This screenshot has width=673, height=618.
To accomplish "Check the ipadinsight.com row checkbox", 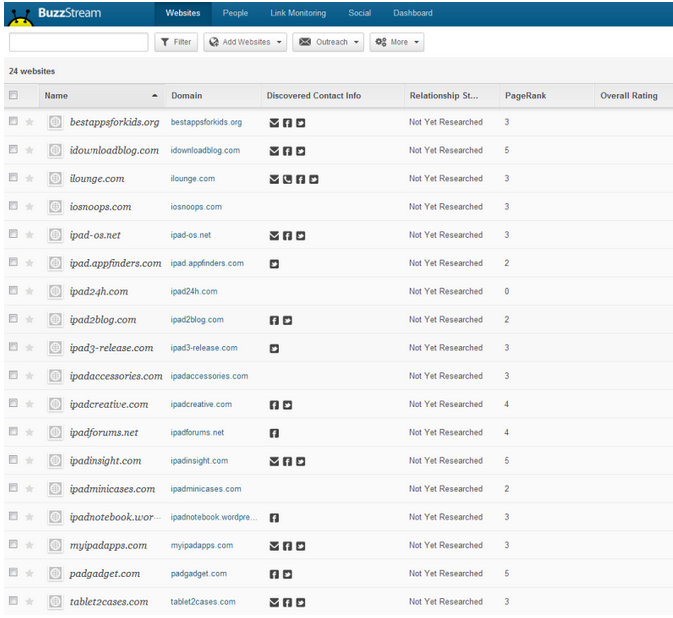I will point(13,459).
